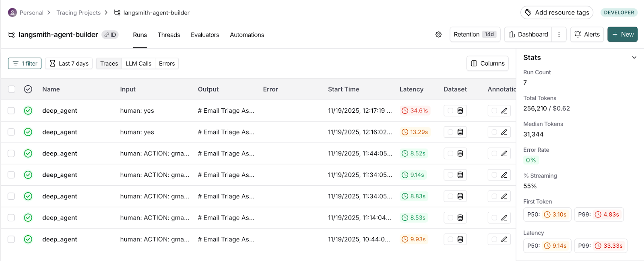
Task: Click the annotate pencil icon in the second row
Action: [504, 132]
